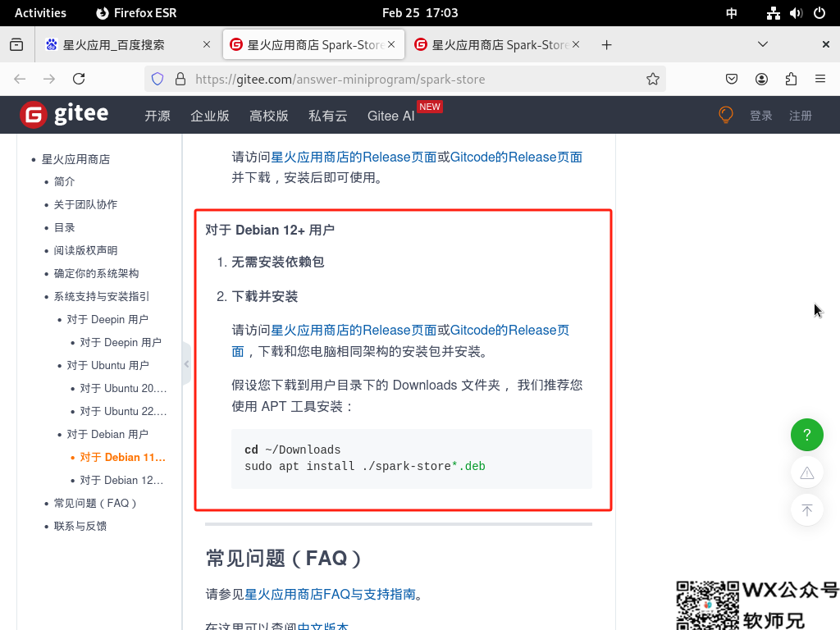
Task: Jump to 常见问题（FAQ）in sidebar
Action: click(x=95, y=504)
